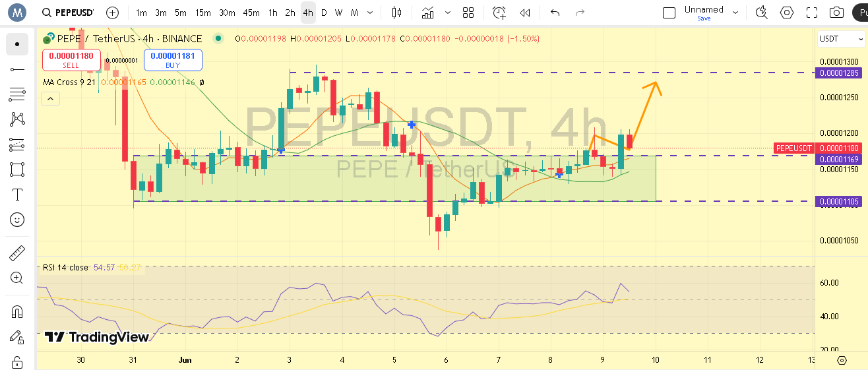Screen dimensions: 868x370
Task: Switch to the 30m timeframe
Action: (227, 13)
